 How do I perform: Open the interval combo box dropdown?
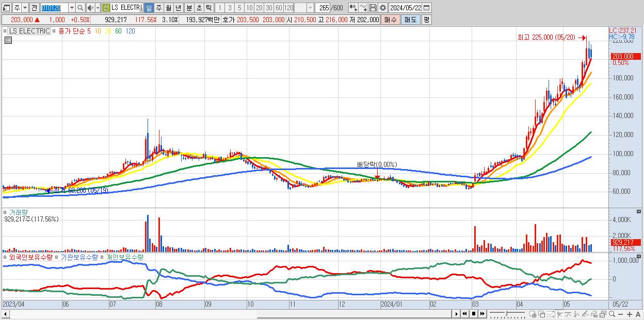pyautogui.click(x=310, y=8)
